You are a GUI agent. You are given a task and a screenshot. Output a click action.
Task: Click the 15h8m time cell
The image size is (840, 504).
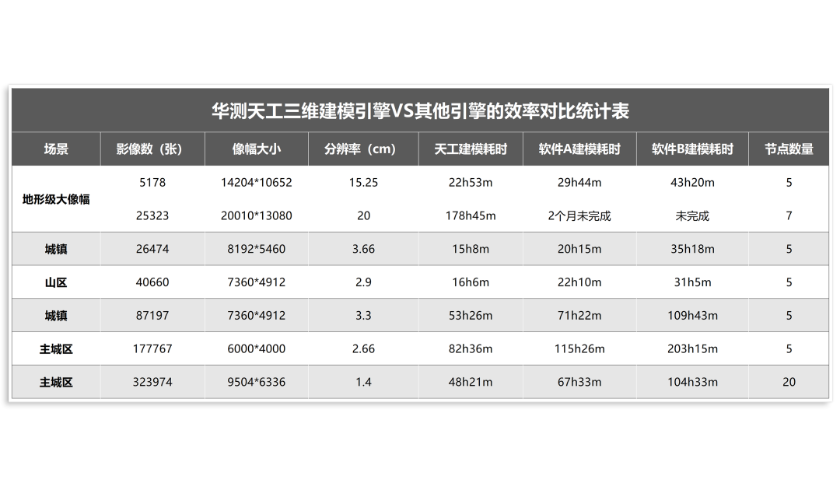point(471,249)
